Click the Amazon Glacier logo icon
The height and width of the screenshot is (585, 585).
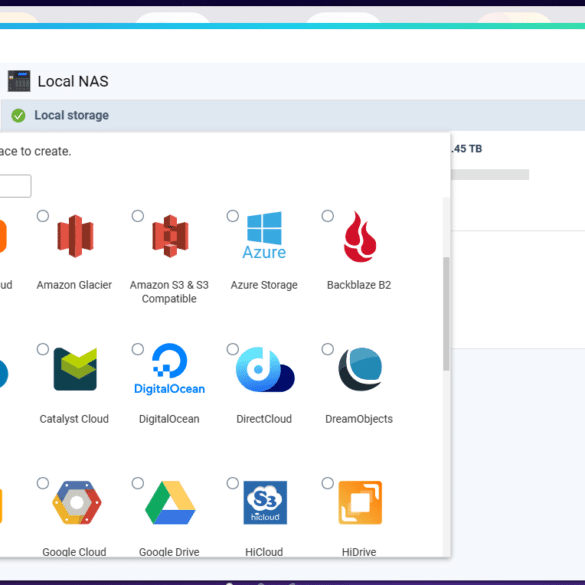click(75, 236)
